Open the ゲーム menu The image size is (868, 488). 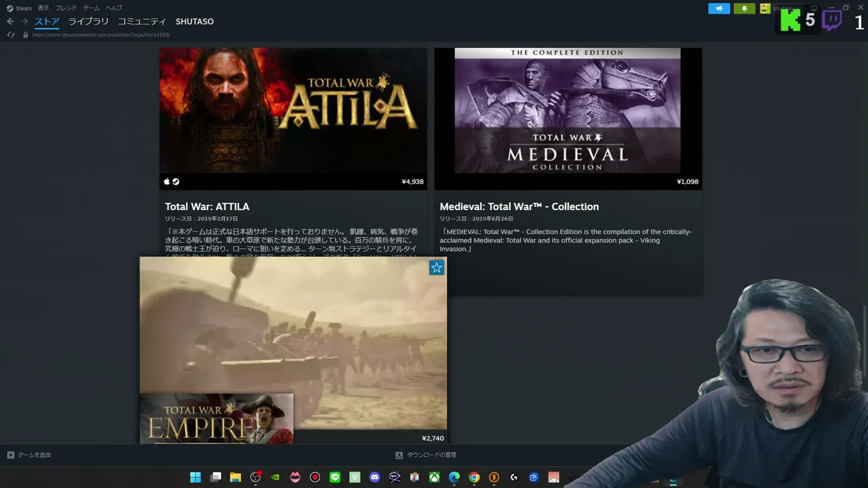click(x=91, y=8)
